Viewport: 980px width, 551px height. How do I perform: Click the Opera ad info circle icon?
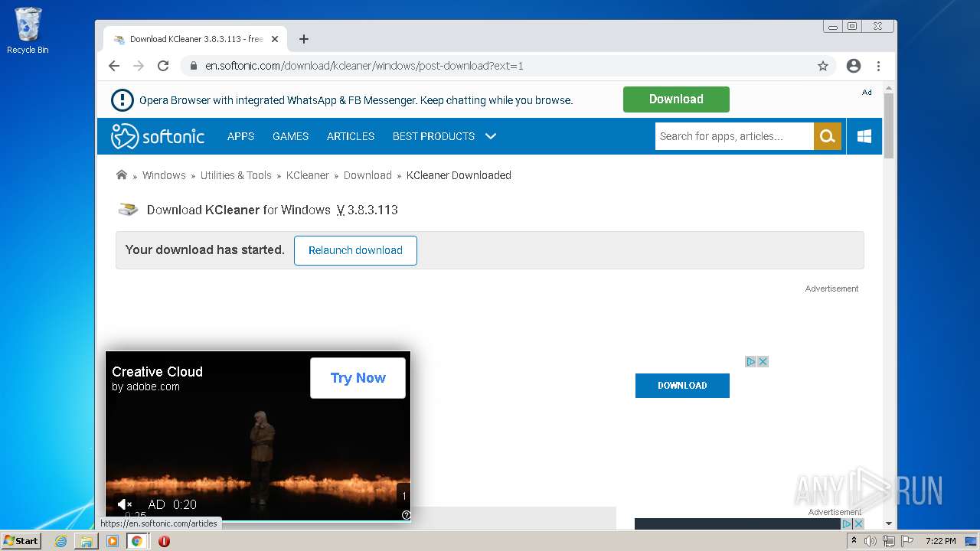[122, 100]
